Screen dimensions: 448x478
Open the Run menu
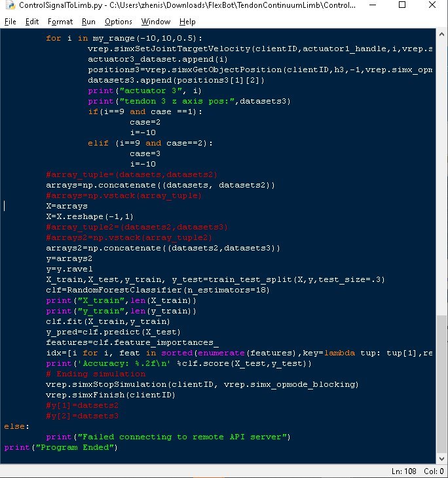tap(88, 22)
